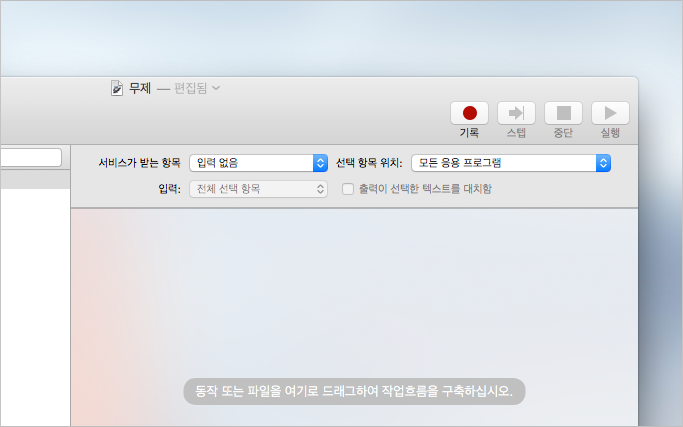Check 출력이 선택한 텍스트를 대치함 checkbox
The width and height of the screenshot is (683, 427).
tap(348, 189)
